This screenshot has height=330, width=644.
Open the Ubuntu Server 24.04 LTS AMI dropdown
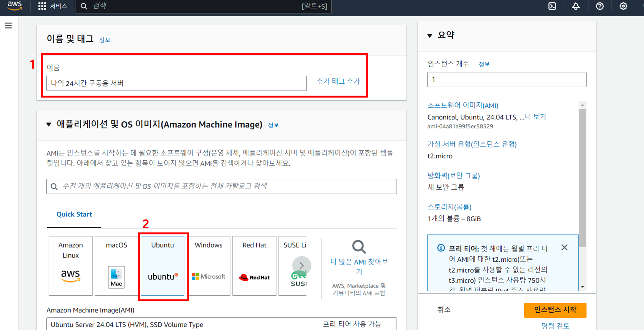tap(222, 324)
